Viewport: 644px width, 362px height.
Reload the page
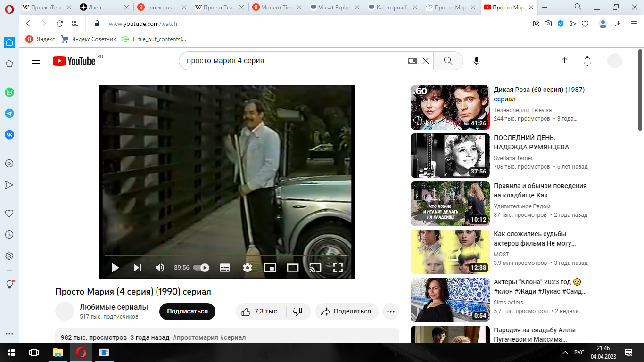click(x=59, y=24)
